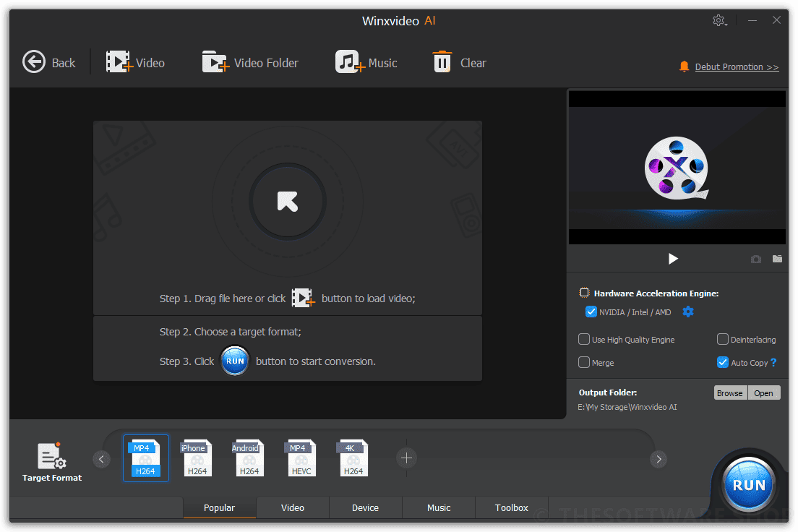Click the Winxvideo logo in the preview

[677, 168]
